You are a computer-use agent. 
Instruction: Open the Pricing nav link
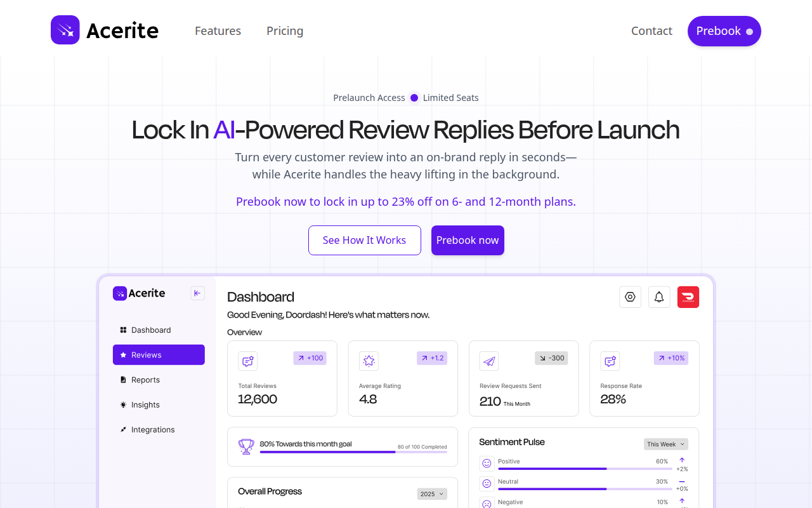click(285, 30)
